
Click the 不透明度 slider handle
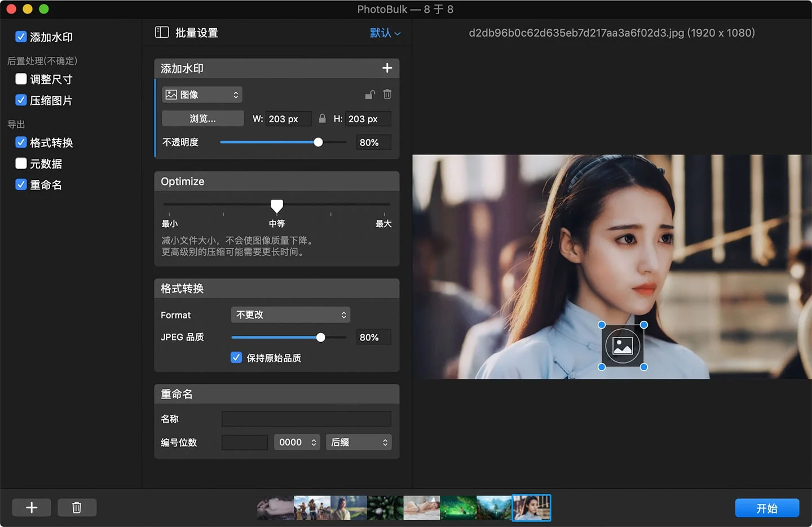tap(318, 142)
